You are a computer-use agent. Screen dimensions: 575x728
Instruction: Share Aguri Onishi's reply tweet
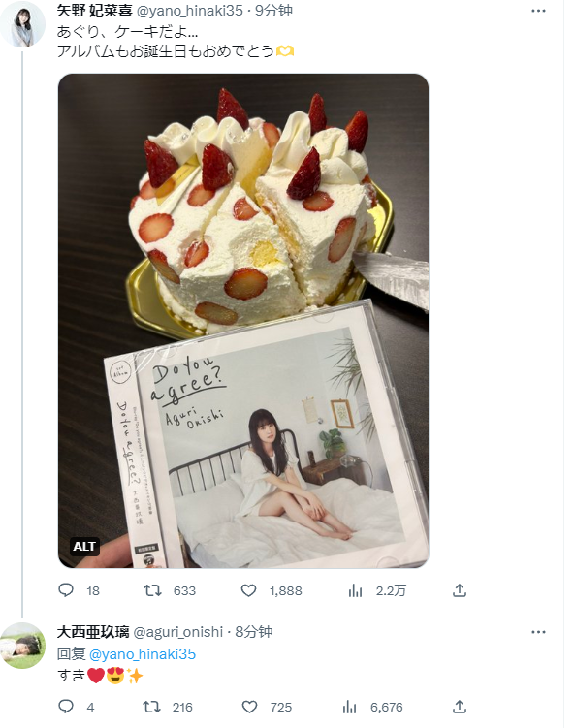point(460,707)
